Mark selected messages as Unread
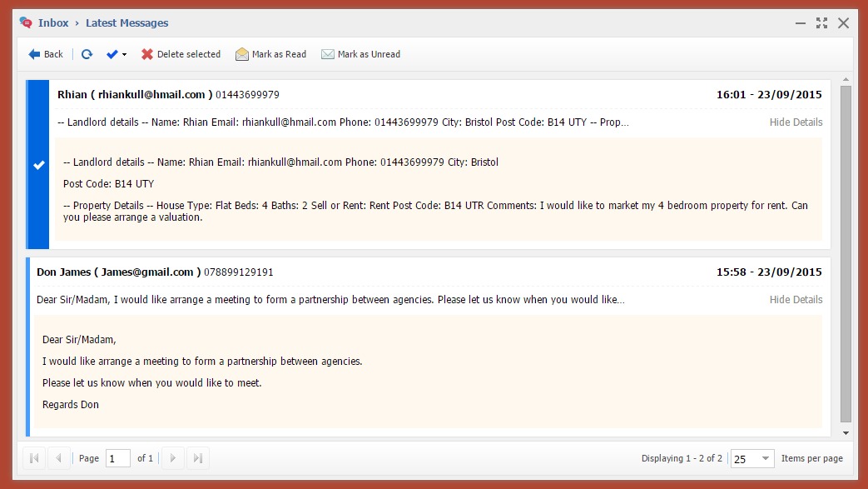Image resolution: width=868 pixels, height=489 pixels. (x=360, y=54)
